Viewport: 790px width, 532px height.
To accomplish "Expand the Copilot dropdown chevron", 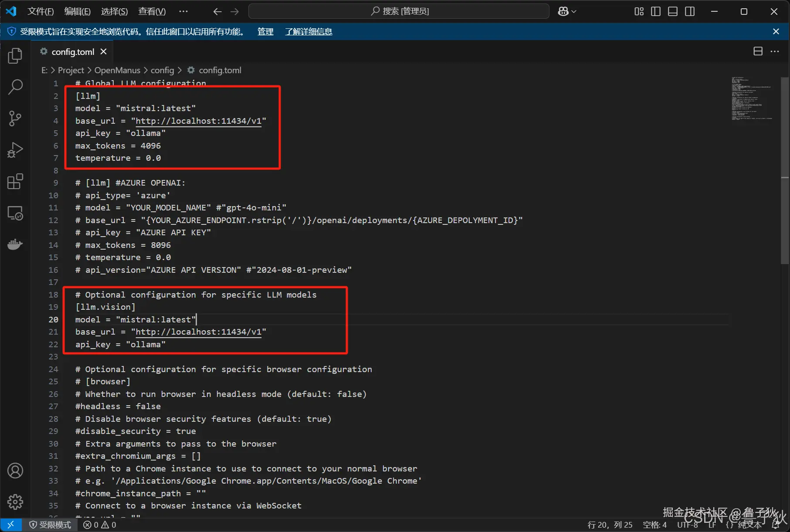I will (x=574, y=11).
